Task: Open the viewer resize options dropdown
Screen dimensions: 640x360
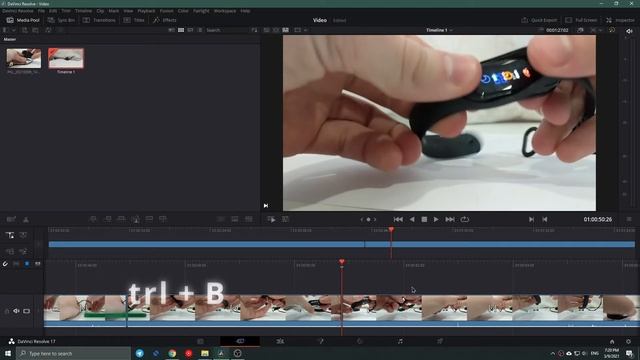Action: click(x=300, y=30)
